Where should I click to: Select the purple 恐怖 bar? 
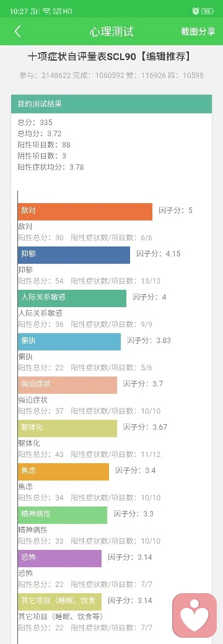click(59, 559)
